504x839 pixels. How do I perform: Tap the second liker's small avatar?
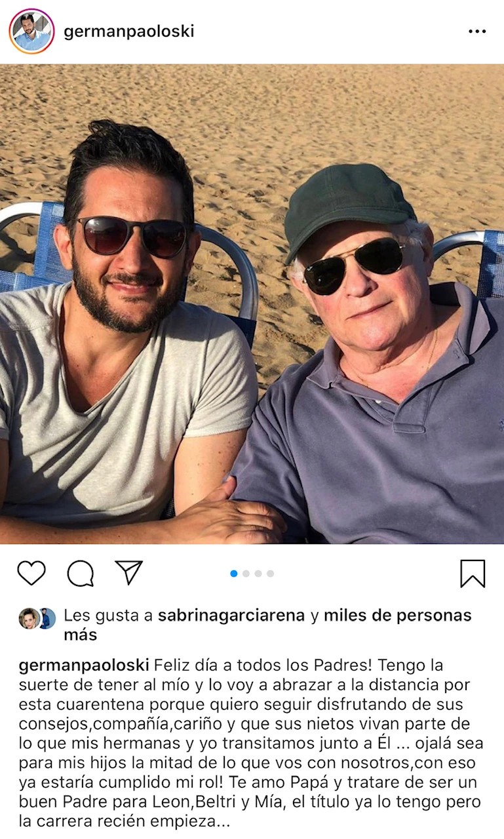click(x=48, y=618)
